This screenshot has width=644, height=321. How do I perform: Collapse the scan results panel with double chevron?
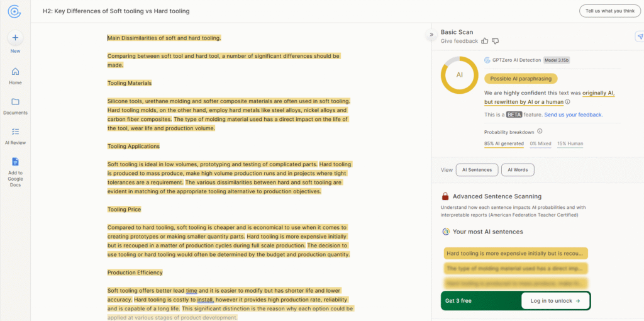(431, 35)
